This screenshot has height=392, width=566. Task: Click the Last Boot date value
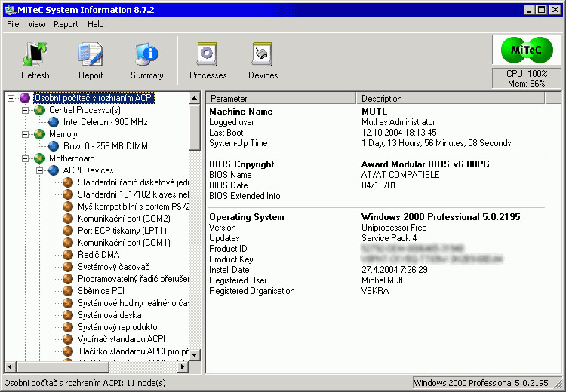click(399, 133)
